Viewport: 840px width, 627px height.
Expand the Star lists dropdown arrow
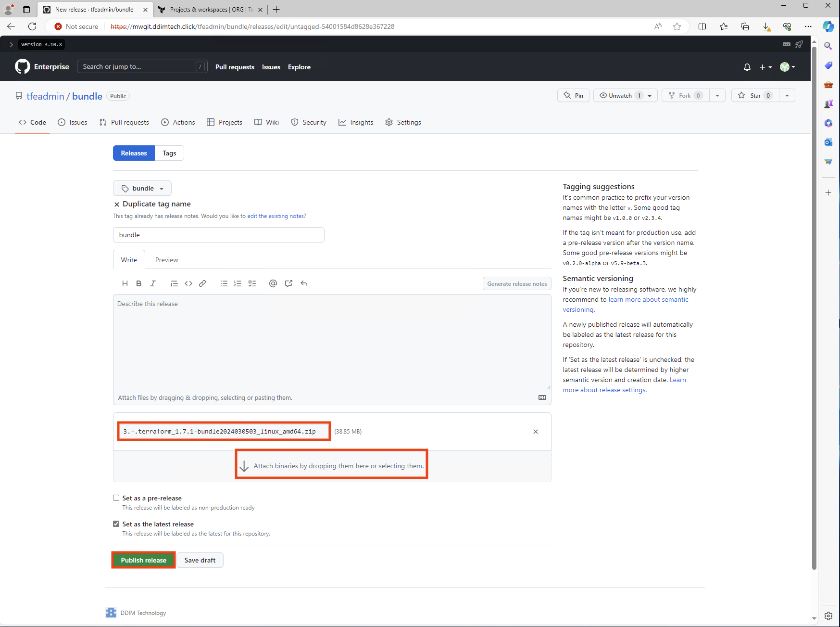(x=787, y=96)
